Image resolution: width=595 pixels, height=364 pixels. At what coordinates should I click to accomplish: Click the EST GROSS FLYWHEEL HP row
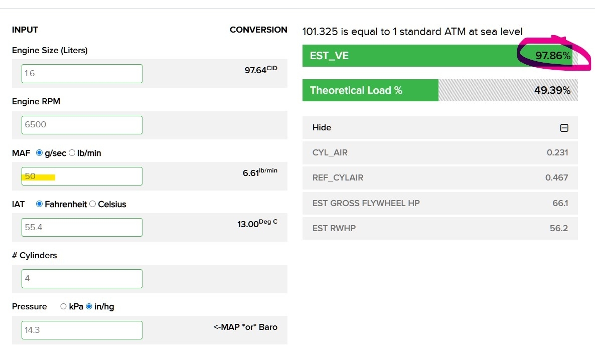(440, 203)
